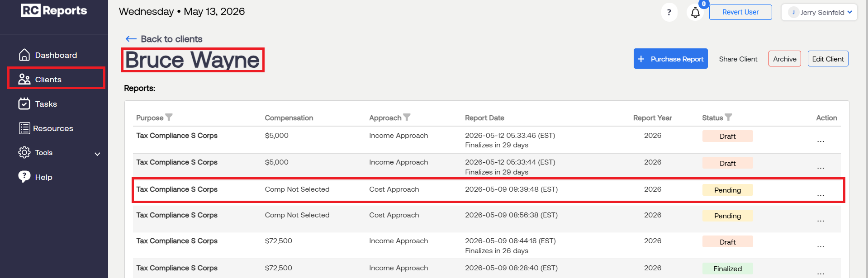Click the Jerry Seinfeld avatar circle

793,12
